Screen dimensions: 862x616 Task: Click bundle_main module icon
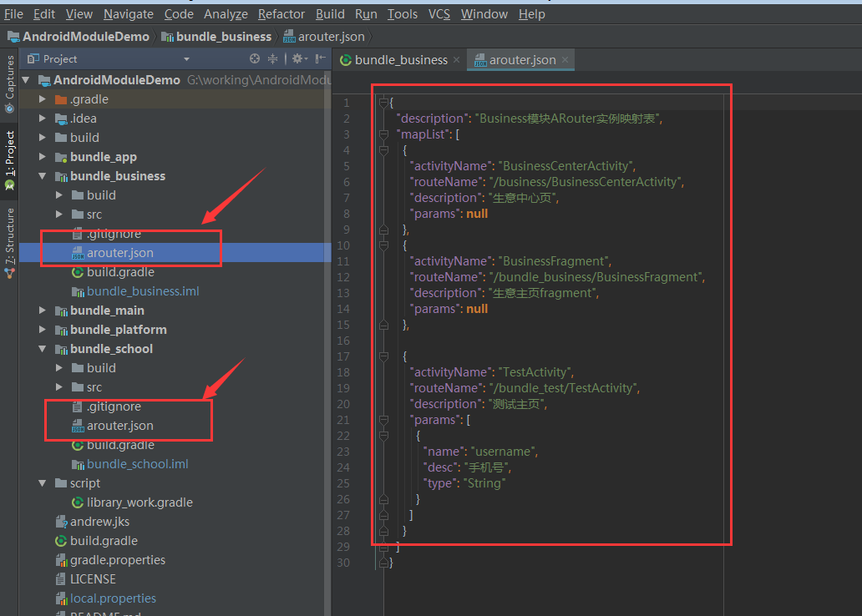point(61,311)
